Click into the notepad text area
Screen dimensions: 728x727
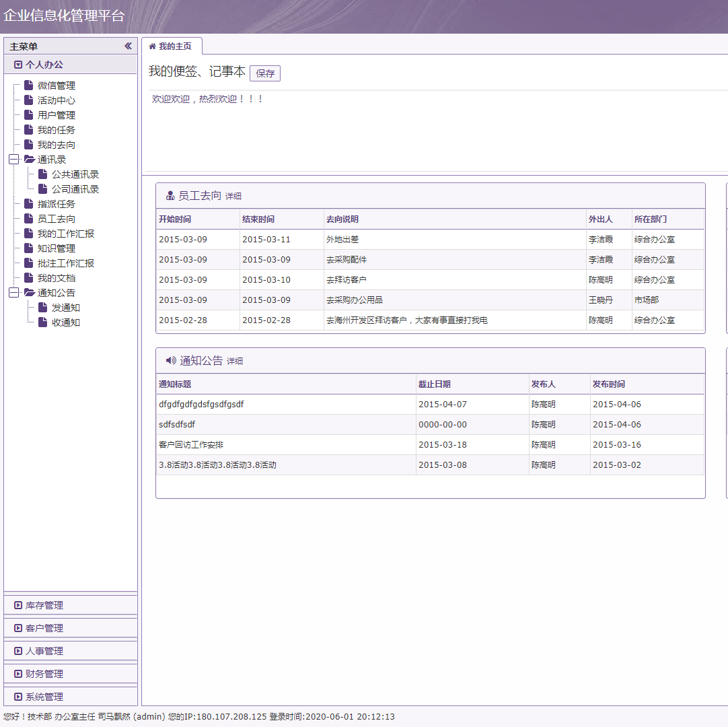tap(431, 131)
